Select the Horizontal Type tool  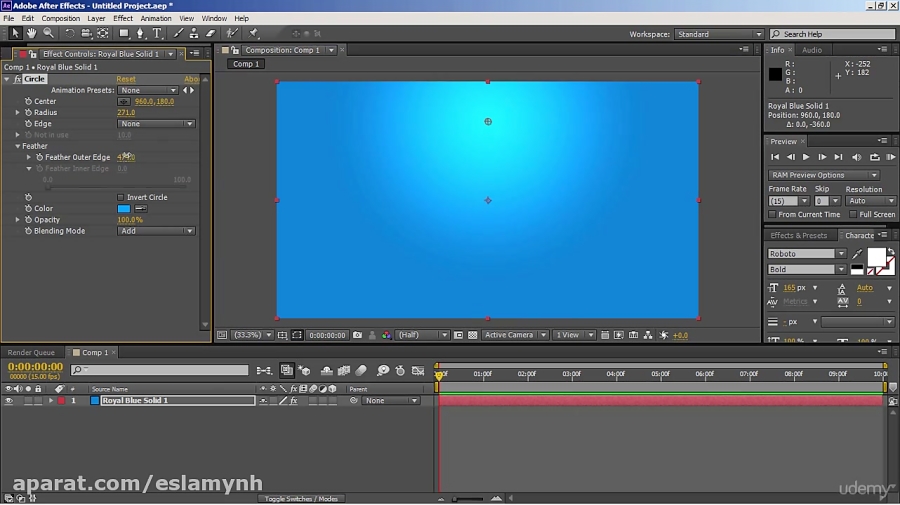tap(157, 34)
